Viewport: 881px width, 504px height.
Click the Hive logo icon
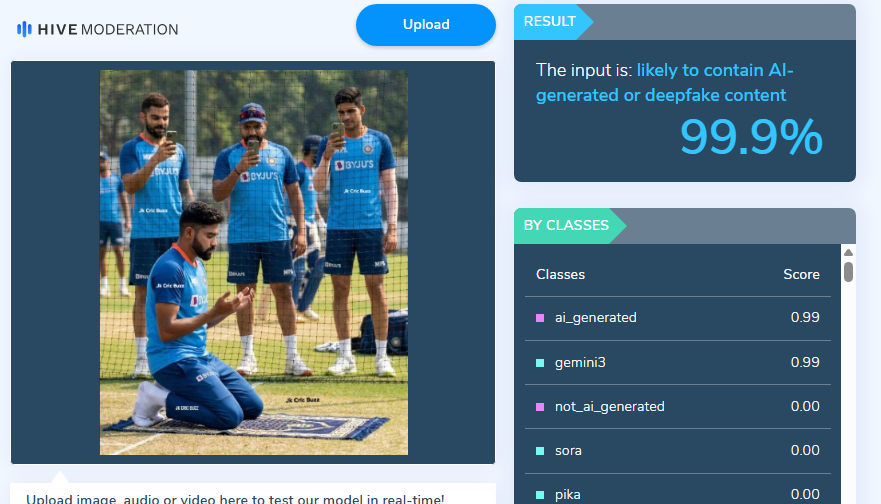point(24,29)
